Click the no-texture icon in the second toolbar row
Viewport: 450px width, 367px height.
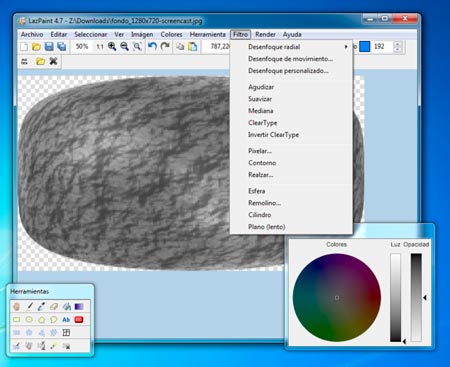point(24,61)
